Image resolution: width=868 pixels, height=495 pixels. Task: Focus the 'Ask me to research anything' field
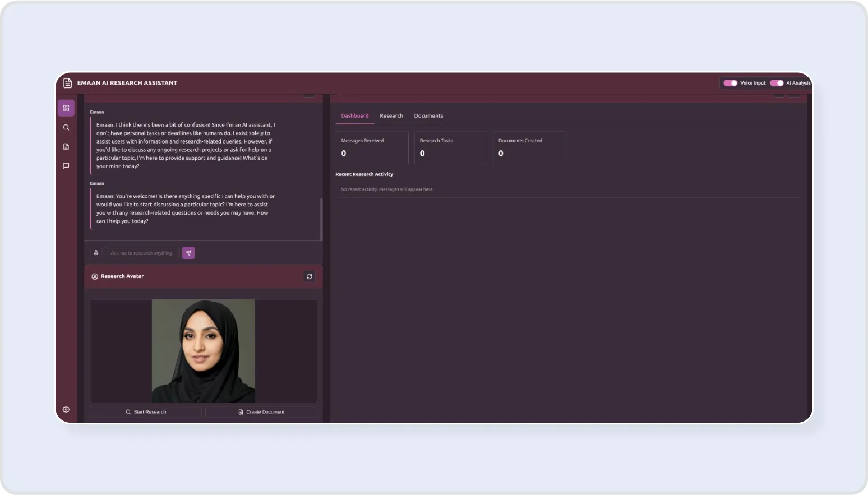142,253
